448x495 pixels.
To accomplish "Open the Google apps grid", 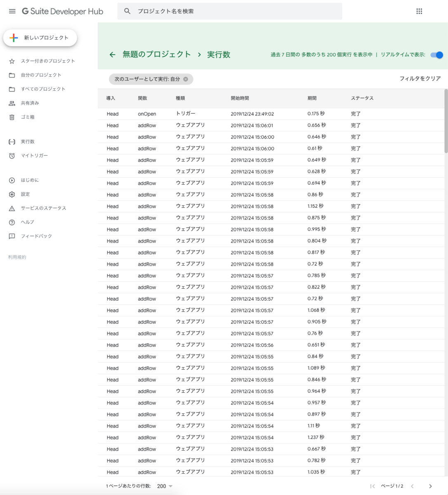I will [419, 11].
